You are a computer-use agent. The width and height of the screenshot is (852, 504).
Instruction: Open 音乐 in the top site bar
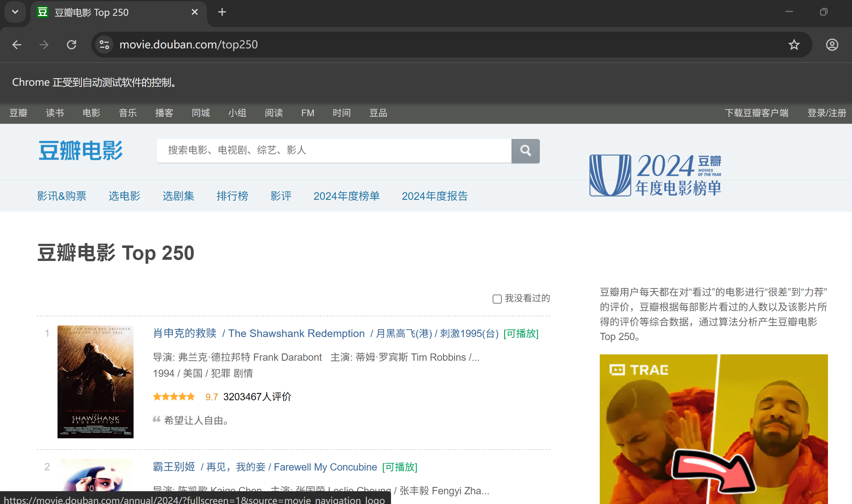(128, 113)
